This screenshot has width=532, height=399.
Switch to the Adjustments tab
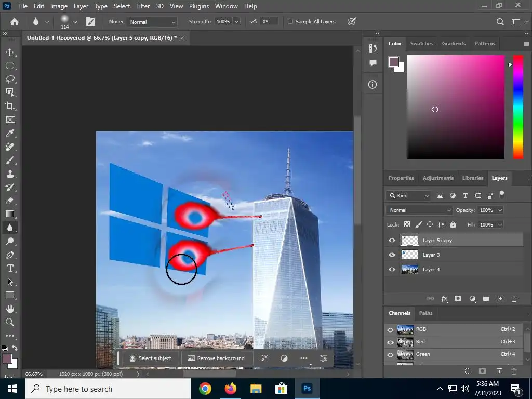[x=438, y=178]
